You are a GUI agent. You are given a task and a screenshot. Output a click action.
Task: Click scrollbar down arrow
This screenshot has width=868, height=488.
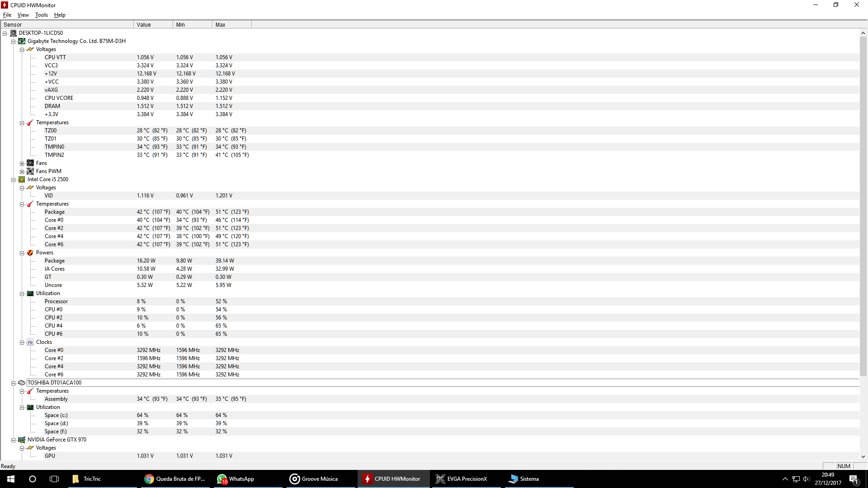[863, 457]
